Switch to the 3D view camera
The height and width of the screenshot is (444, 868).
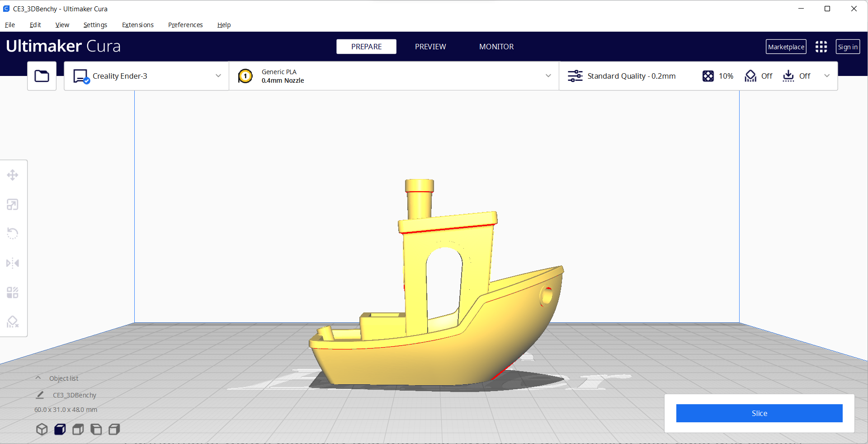tap(42, 429)
